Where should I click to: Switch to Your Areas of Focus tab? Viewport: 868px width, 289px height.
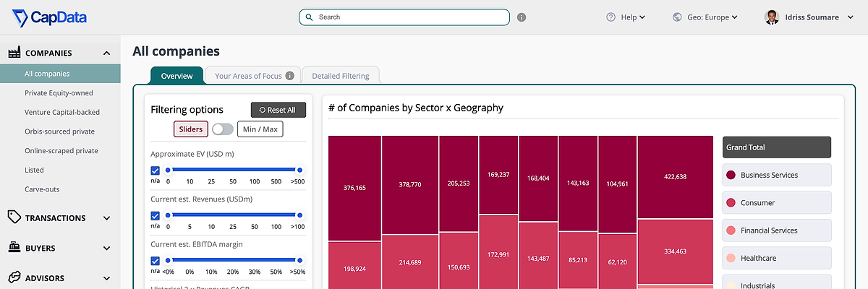[x=253, y=76]
